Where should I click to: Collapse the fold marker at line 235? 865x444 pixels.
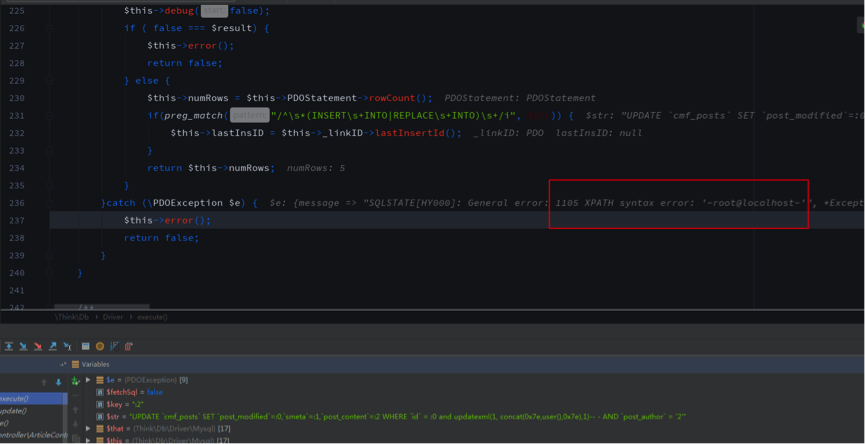pyautogui.click(x=50, y=186)
